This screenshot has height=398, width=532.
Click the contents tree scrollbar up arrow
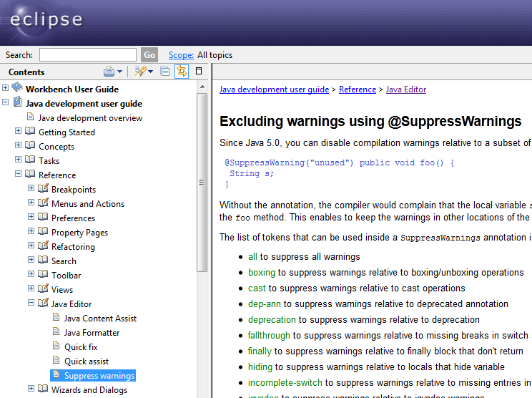point(202,87)
